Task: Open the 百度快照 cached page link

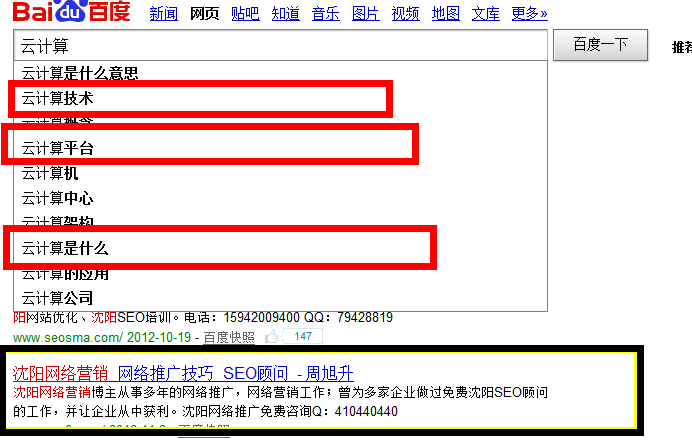Action: [229, 338]
